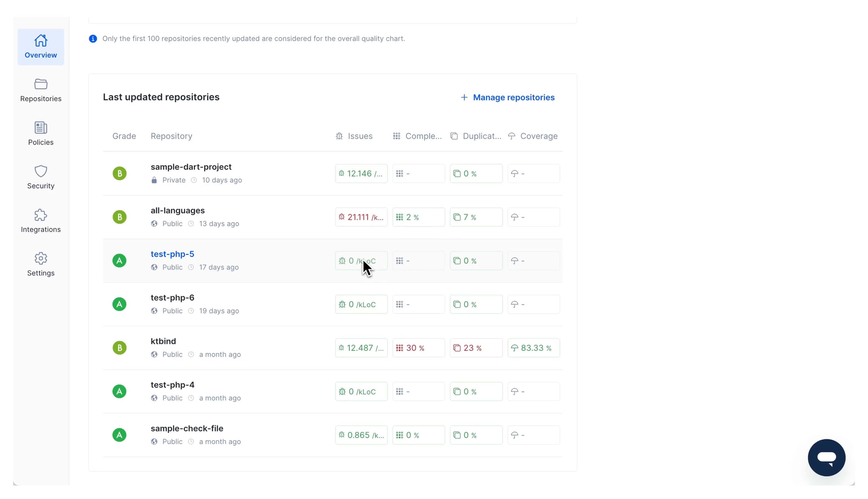
Task: Click ktbind coverage 83.33 % metric
Action: click(x=533, y=348)
